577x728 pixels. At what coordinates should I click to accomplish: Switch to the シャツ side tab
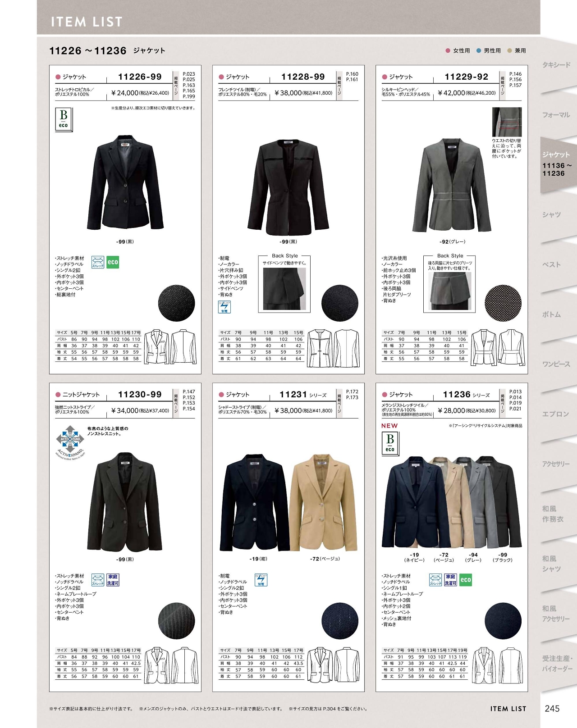pos(552,214)
